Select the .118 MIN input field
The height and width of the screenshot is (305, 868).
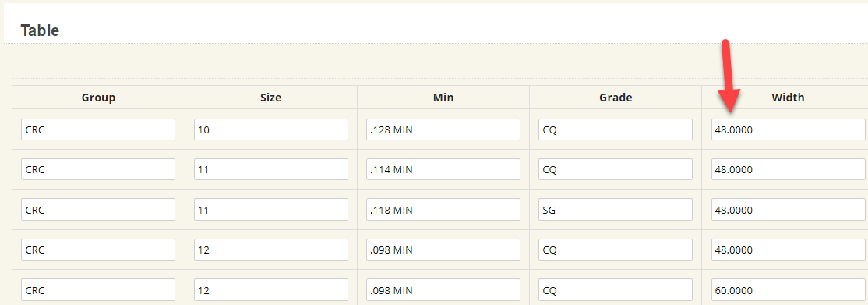click(x=443, y=210)
